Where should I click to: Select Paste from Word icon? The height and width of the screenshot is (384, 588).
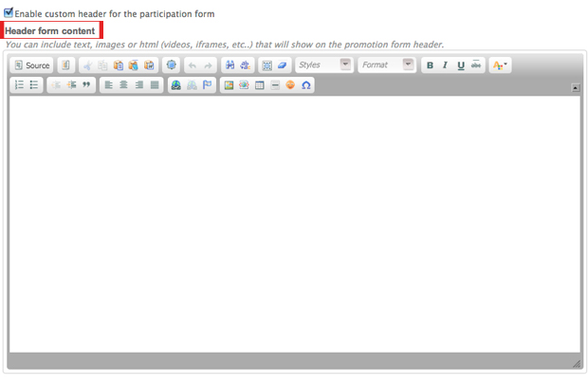click(149, 65)
